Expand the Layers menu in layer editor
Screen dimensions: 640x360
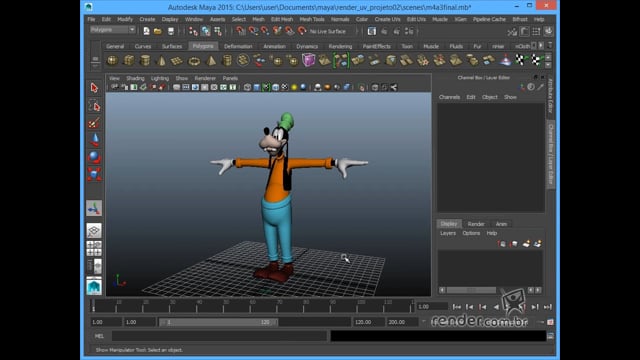(448, 233)
